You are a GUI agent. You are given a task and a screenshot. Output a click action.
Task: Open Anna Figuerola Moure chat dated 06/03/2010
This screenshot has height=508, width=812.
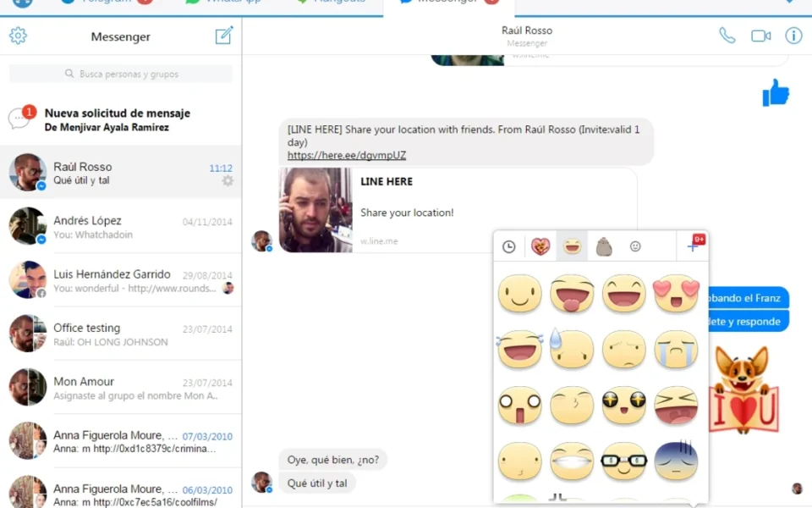121,489
